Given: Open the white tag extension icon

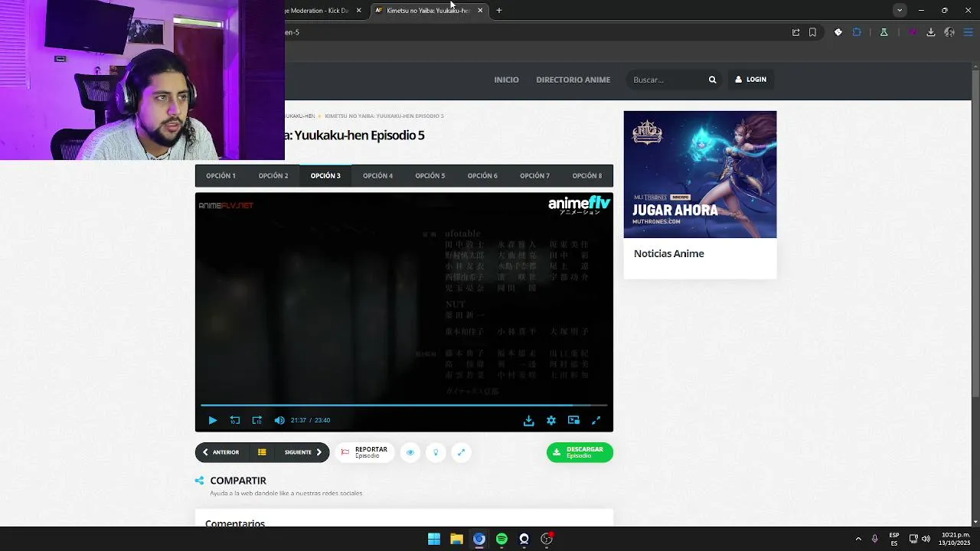Looking at the screenshot, I should tap(838, 32).
